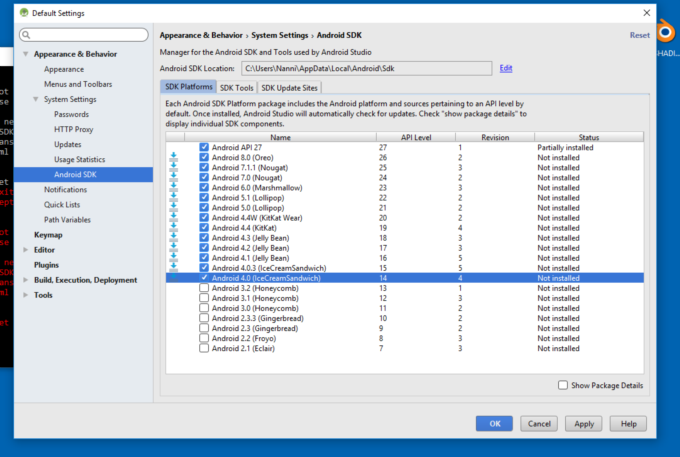Click the download icon next to Android 5.0 (Lollipop)
This screenshot has height=457, width=680.
pyautogui.click(x=173, y=208)
